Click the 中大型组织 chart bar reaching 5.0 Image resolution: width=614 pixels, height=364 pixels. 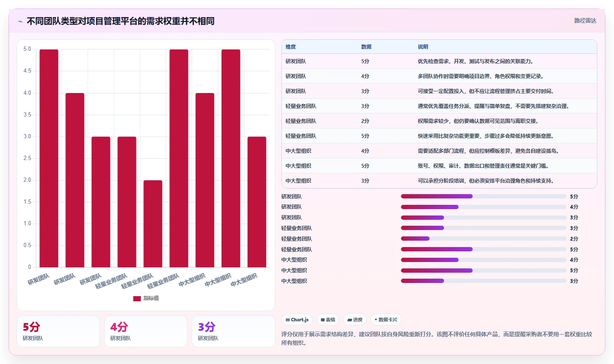[231, 158]
